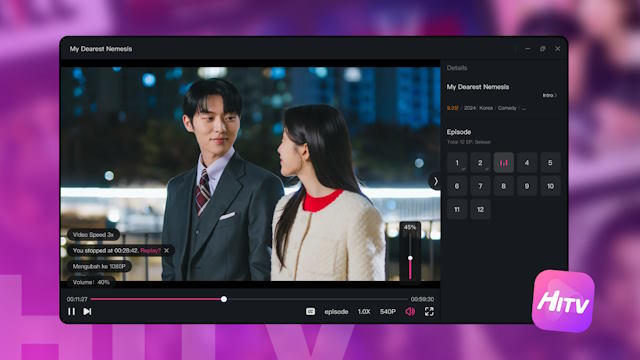Click the vertical volume slider handle
The width and height of the screenshot is (640, 360).
point(410,258)
